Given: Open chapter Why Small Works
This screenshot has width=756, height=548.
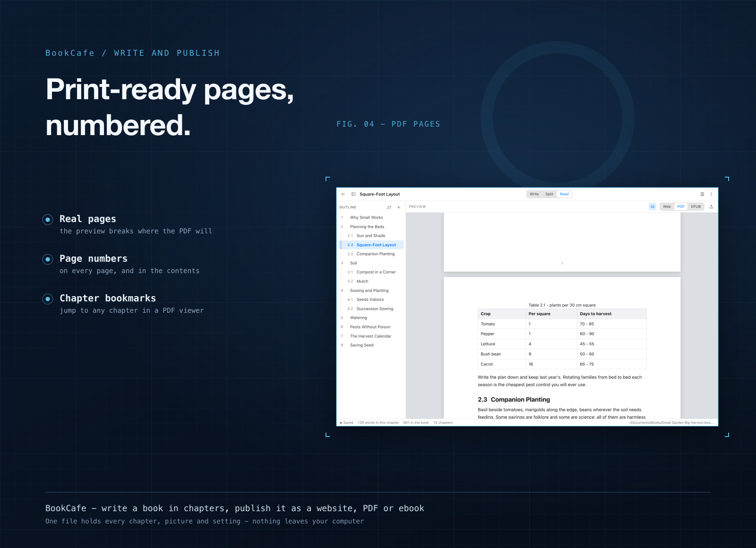Looking at the screenshot, I should pos(371,217).
